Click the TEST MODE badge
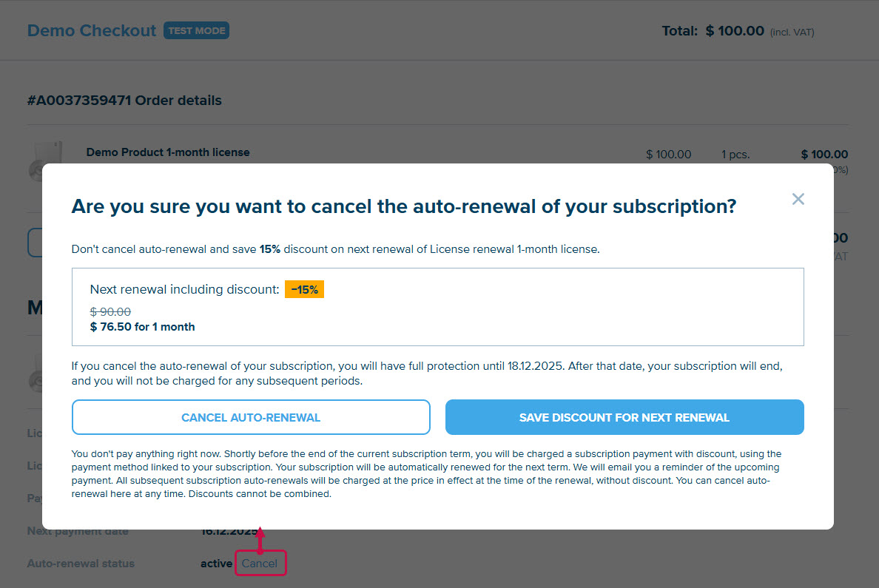Screen dimensions: 879x588 point(196,31)
